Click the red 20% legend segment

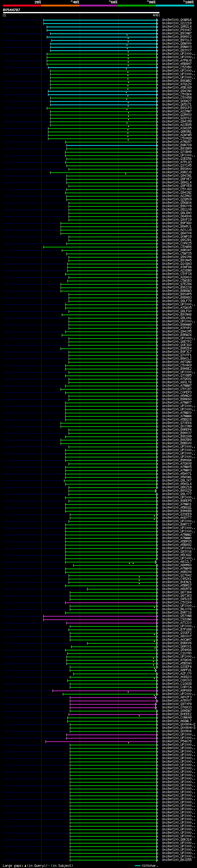tap(22, 6)
